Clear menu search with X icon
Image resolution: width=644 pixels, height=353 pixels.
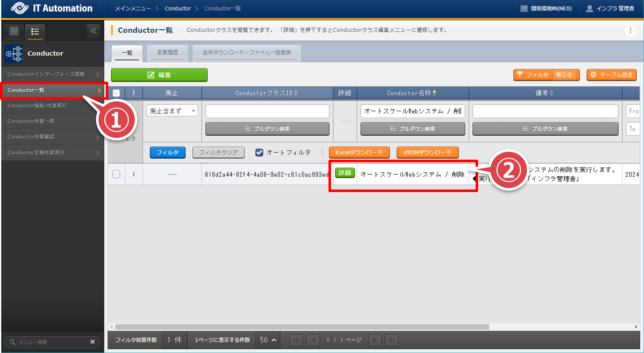(92, 341)
